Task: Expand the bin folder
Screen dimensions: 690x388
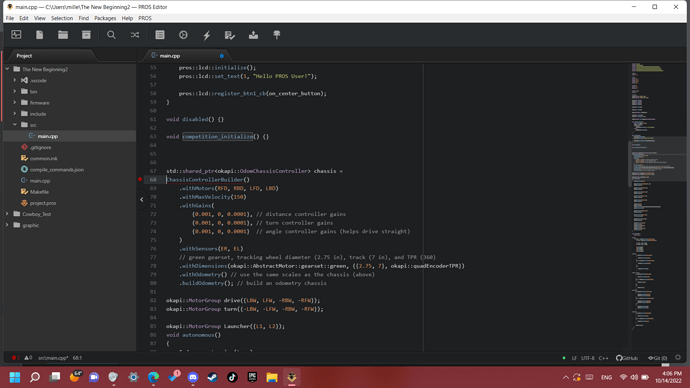Action: point(15,91)
